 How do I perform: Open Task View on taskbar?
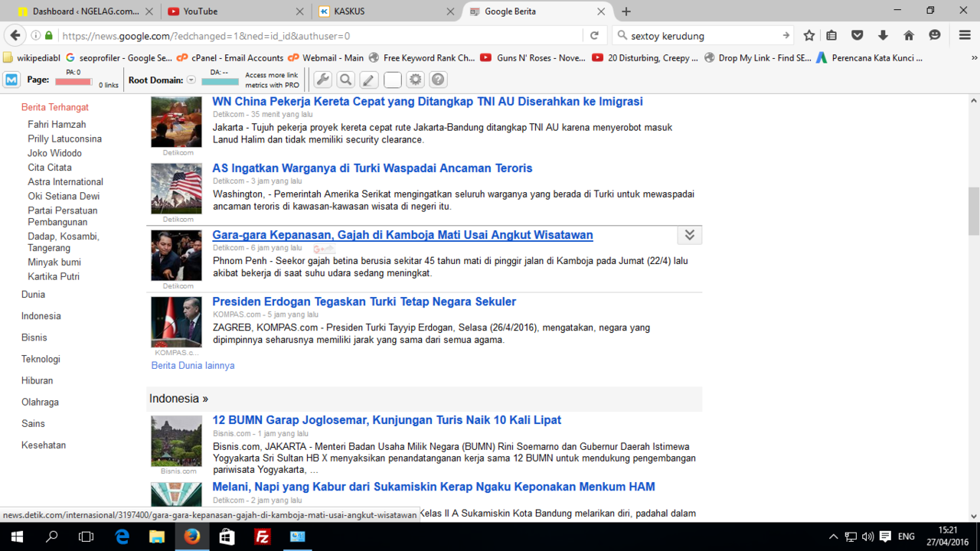[x=87, y=536]
